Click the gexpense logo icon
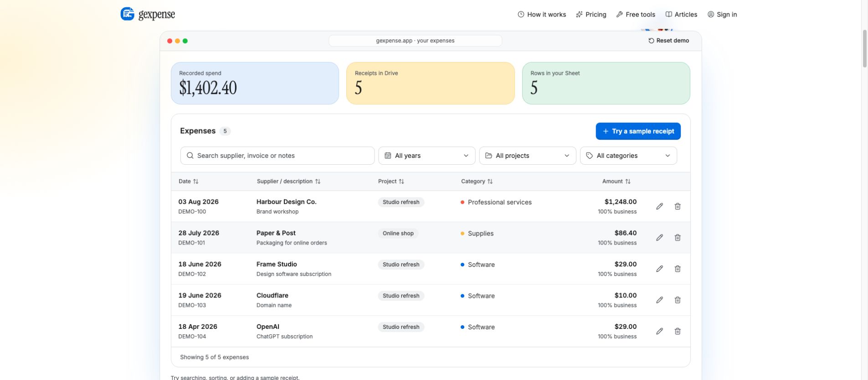The width and height of the screenshot is (868, 380). [x=127, y=14]
